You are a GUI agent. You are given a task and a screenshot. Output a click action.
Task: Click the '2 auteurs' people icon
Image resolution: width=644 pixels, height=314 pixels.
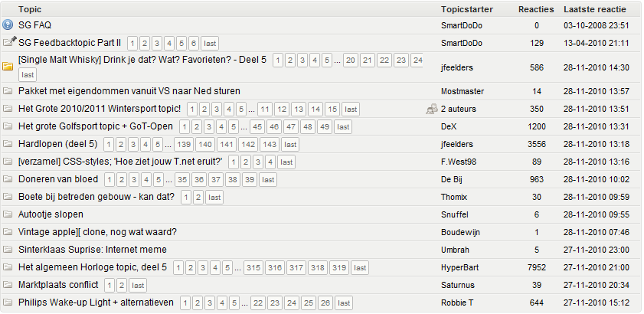point(432,109)
